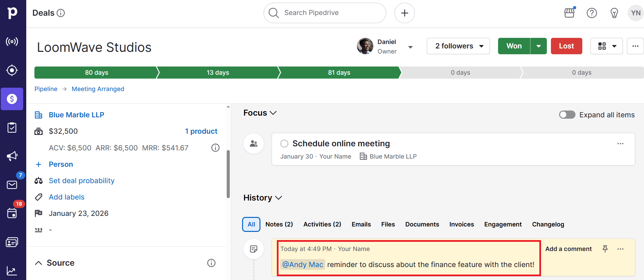Viewport: 644px width, 280px height.
Task: Switch to Activities (2) tab
Action: point(322,224)
